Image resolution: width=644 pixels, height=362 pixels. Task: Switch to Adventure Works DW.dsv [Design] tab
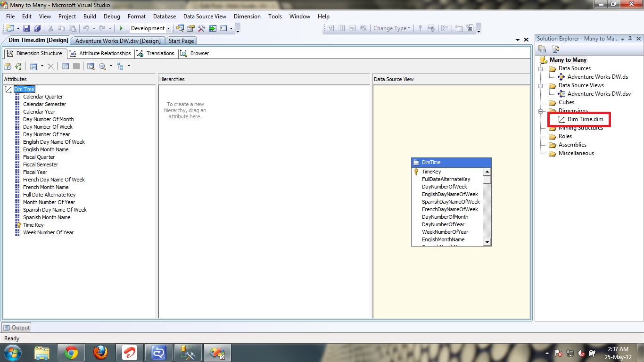click(118, 41)
